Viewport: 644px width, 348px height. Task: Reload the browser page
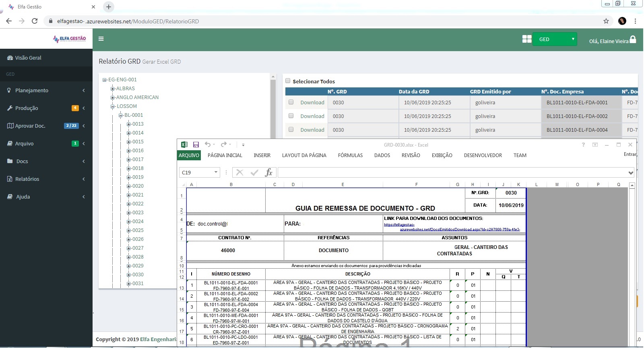(x=35, y=21)
